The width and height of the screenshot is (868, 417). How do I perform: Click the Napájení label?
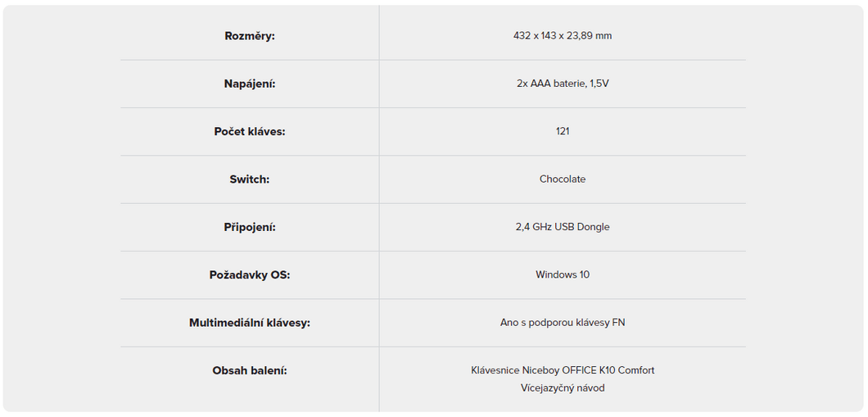(250, 84)
